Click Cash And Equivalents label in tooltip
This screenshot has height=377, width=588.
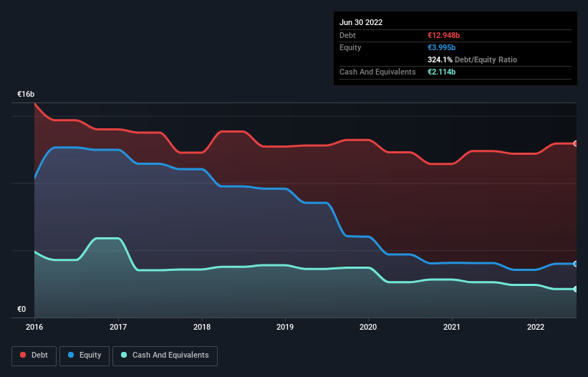377,72
